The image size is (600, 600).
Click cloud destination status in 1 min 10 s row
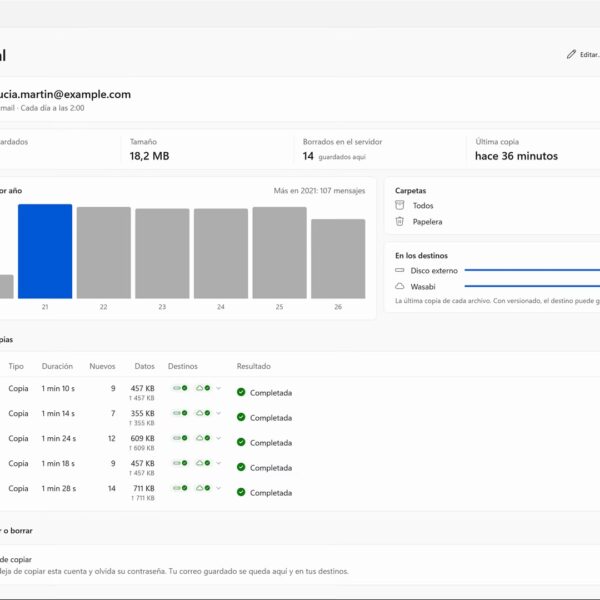[203, 388]
